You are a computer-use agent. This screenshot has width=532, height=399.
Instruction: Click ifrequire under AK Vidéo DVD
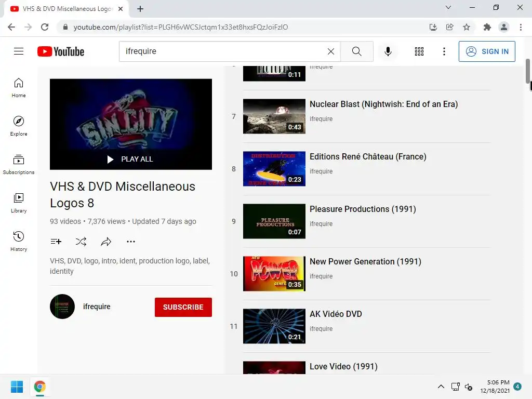tap(321, 329)
